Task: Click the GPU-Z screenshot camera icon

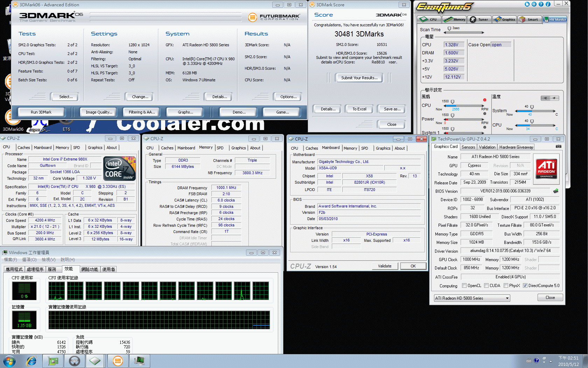Action: (x=559, y=146)
